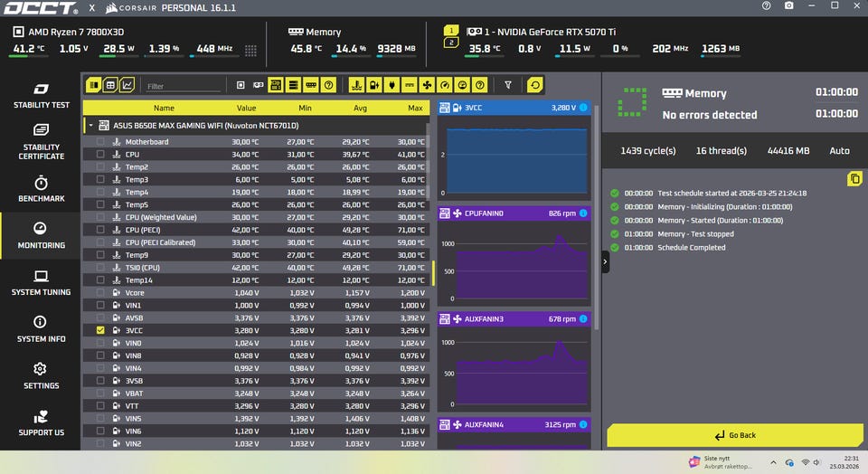This screenshot has width=868, height=474.
Task: Enable the VTT sensor checkbox
Action: [100, 406]
